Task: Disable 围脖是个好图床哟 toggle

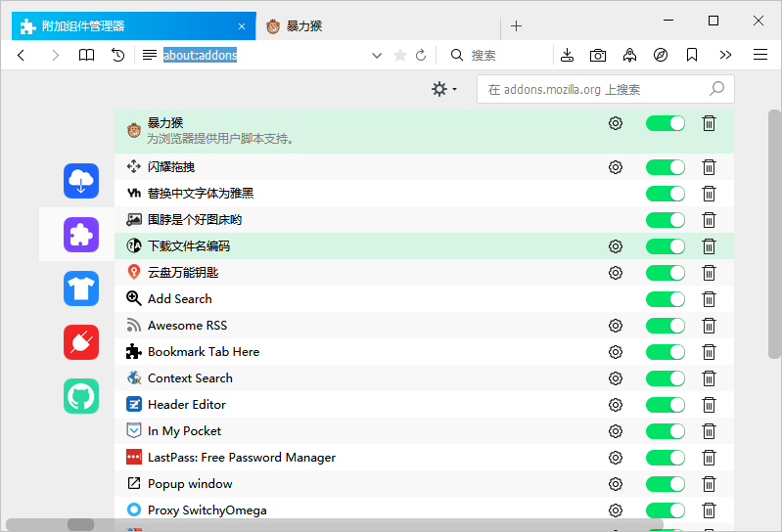Action: click(666, 220)
